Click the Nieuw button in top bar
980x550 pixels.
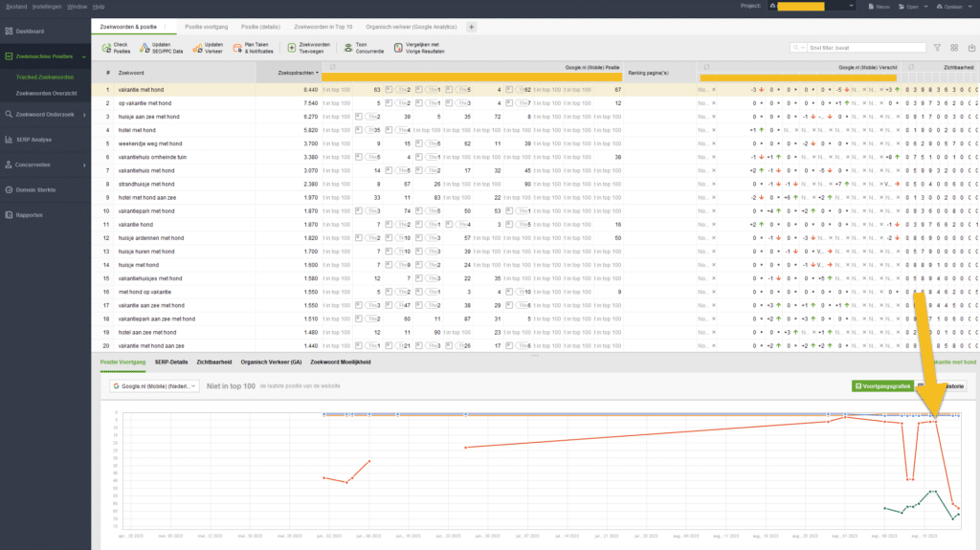[x=879, y=7]
